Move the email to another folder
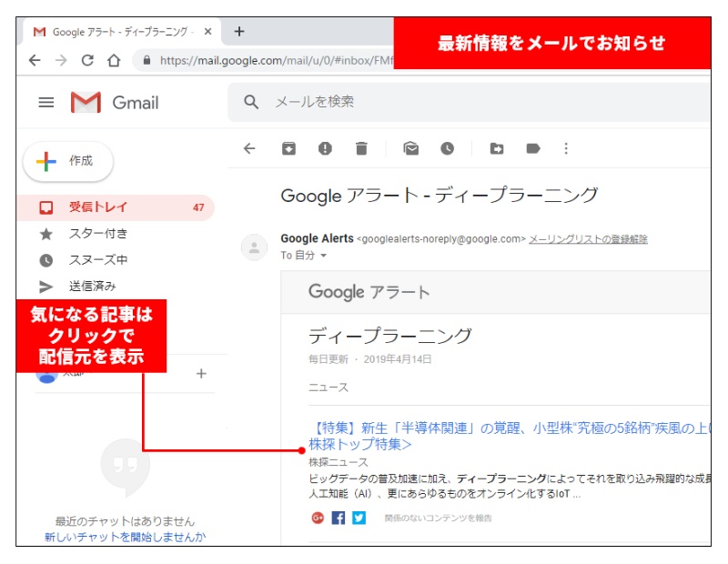 [x=497, y=144]
